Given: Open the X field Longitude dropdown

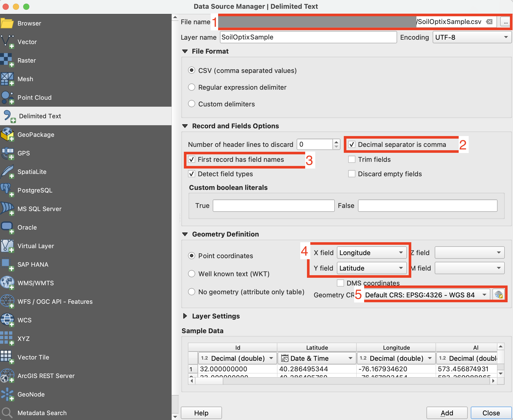Looking at the screenshot, I should [372, 253].
